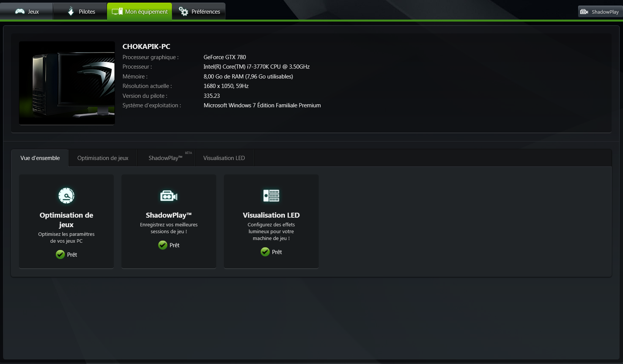The height and width of the screenshot is (364, 623).
Task: Click the Visualisation LED card icon
Action: click(x=271, y=196)
